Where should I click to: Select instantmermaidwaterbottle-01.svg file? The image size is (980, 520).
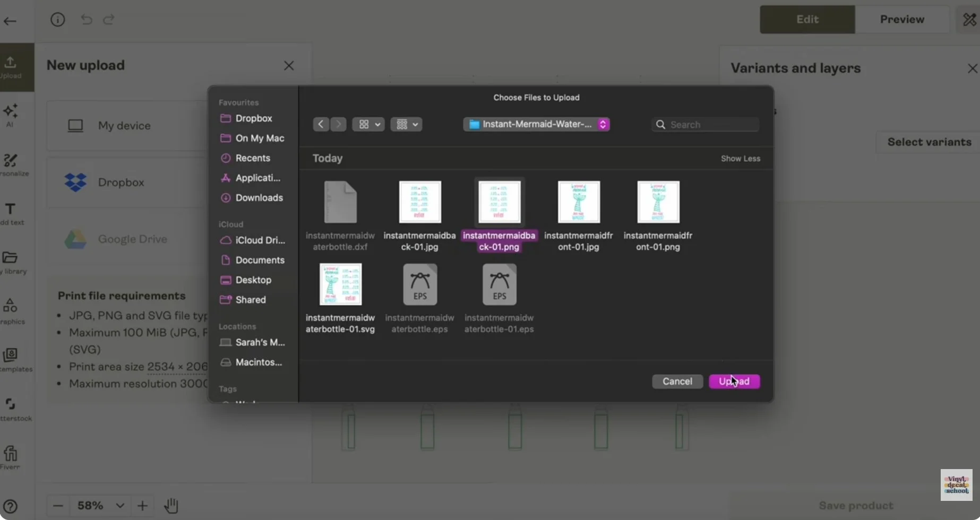coord(340,298)
